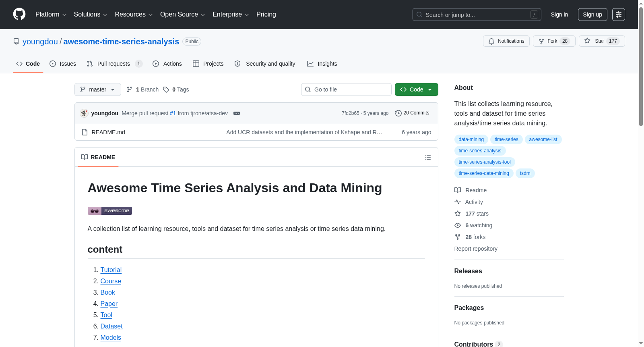Open the README.md file
This screenshot has height=347, width=644.
pyautogui.click(x=108, y=132)
